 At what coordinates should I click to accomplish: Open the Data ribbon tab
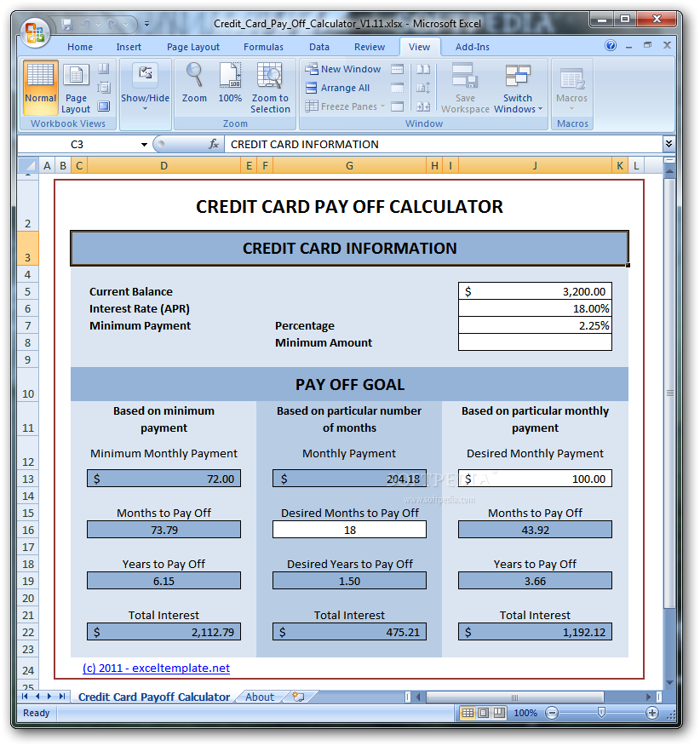tap(318, 47)
